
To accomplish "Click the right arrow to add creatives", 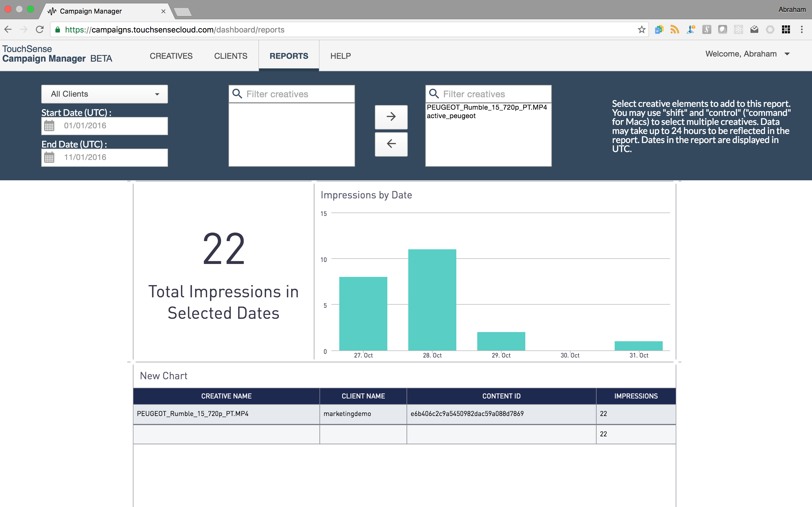I will pyautogui.click(x=391, y=117).
